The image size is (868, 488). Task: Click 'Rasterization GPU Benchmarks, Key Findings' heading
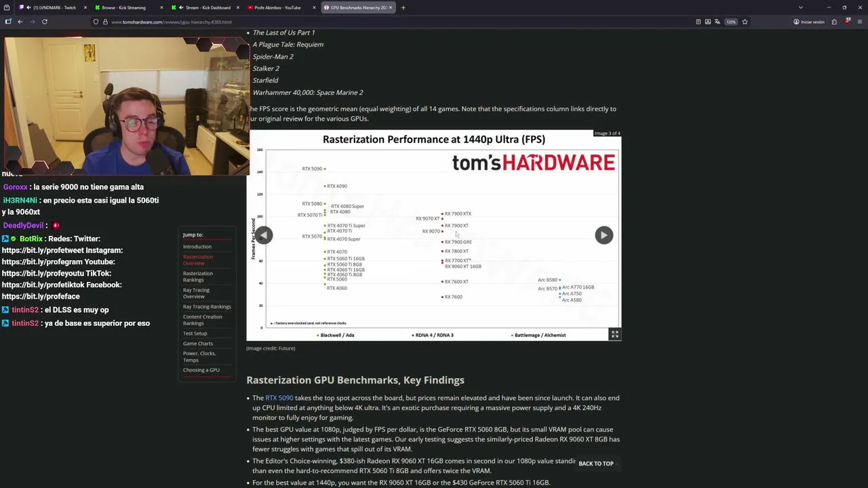(x=355, y=380)
